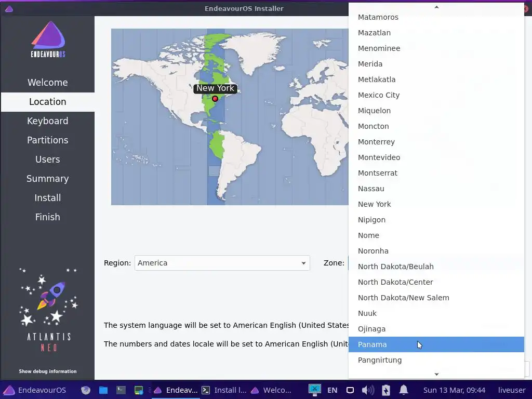Choose Moncton from the zone list
The height and width of the screenshot is (399, 532).
coord(436,126)
